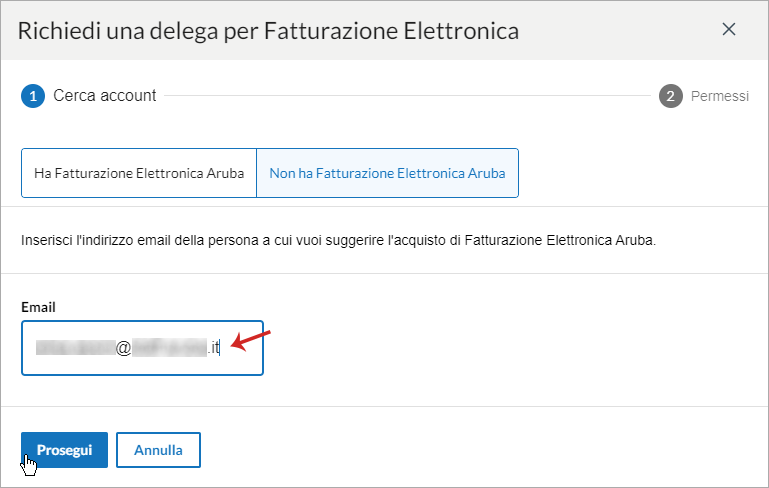The width and height of the screenshot is (769, 488).
Task: Click the blurred username part of email
Action: (76, 348)
